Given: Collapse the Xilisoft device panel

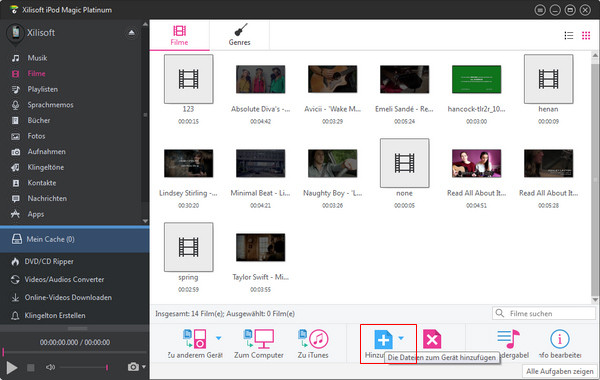Looking at the screenshot, I should tap(131, 33).
